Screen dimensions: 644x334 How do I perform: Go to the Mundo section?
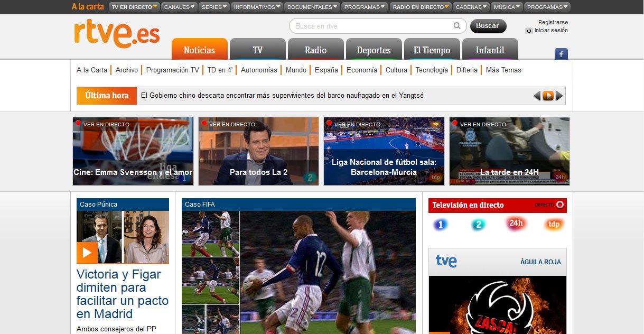(x=296, y=70)
